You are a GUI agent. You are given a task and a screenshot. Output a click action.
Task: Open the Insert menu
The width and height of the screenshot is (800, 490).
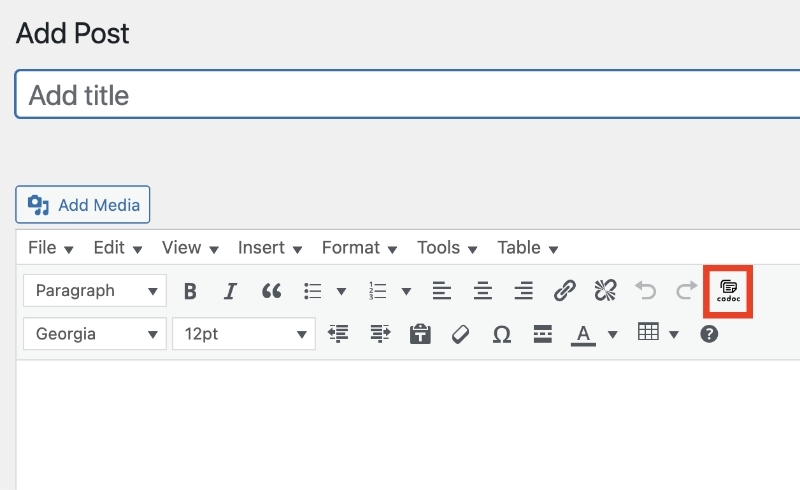point(270,248)
